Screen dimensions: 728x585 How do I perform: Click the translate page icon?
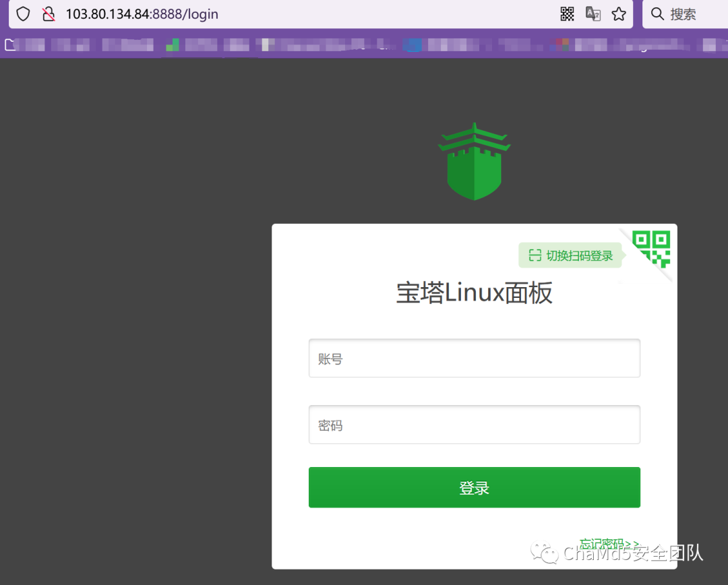[593, 14]
